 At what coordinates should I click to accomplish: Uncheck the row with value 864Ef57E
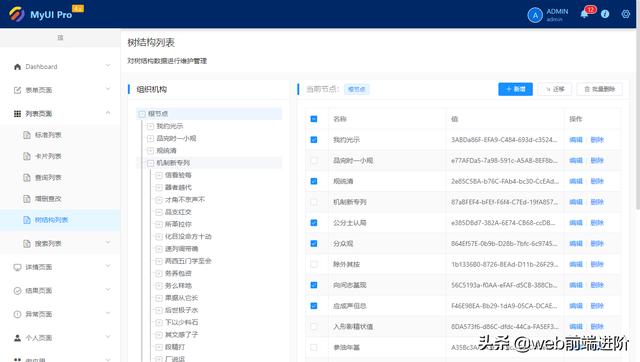[x=313, y=244]
